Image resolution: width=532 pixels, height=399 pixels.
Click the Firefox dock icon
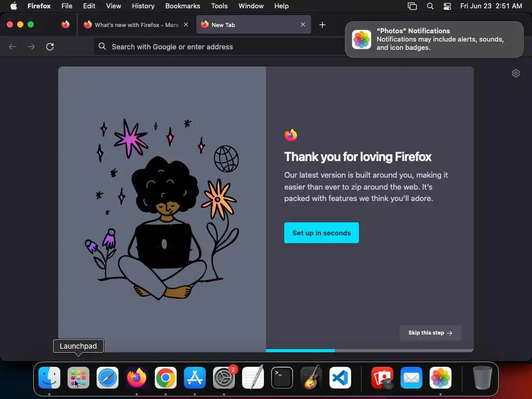tap(137, 378)
